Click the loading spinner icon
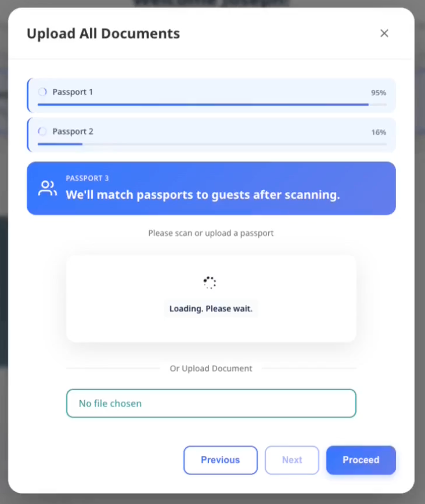This screenshot has width=425, height=504. (x=210, y=282)
